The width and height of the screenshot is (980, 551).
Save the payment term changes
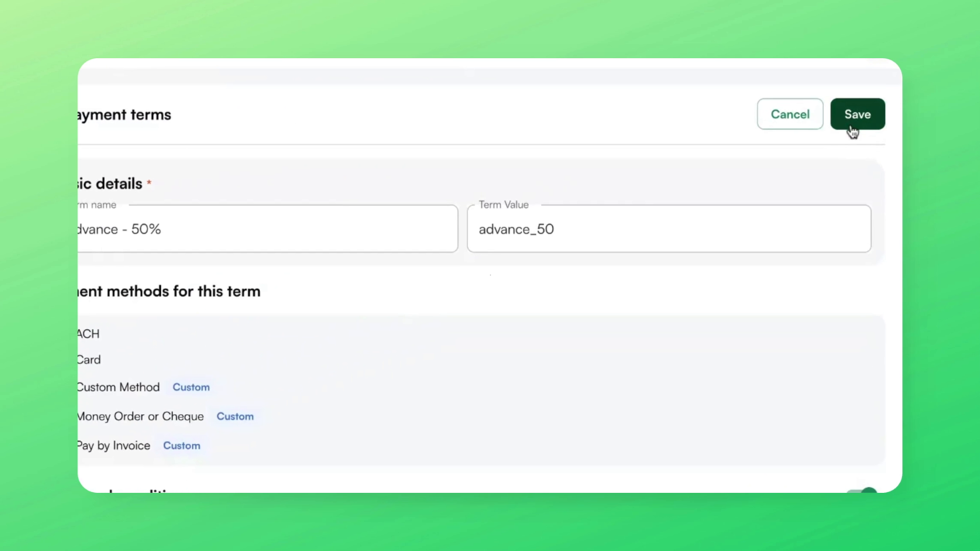click(857, 114)
